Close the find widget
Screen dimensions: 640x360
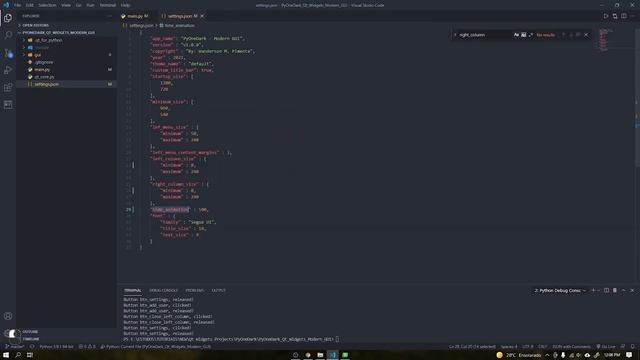(x=587, y=35)
